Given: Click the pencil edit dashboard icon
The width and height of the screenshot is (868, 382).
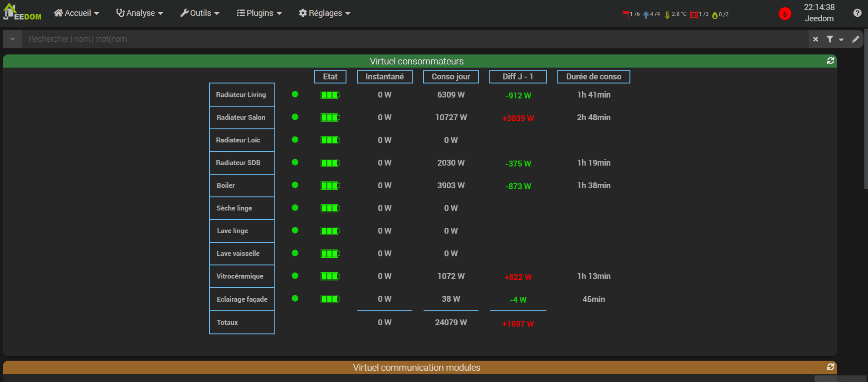Looking at the screenshot, I should point(856,39).
